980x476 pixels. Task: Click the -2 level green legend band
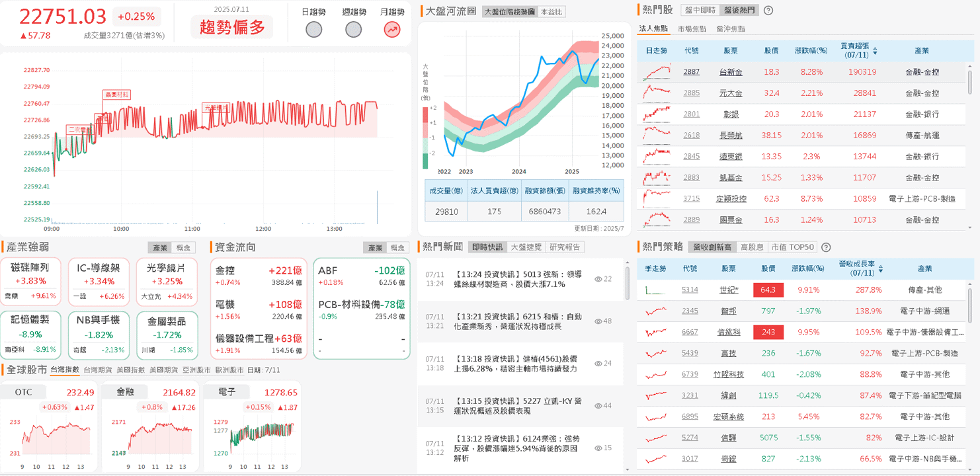click(426, 161)
